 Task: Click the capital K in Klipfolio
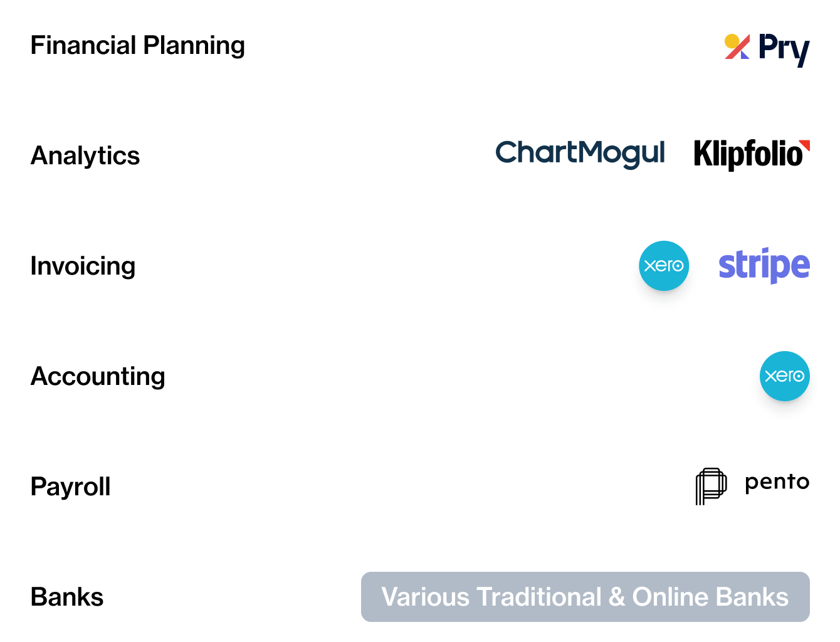(703, 154)
